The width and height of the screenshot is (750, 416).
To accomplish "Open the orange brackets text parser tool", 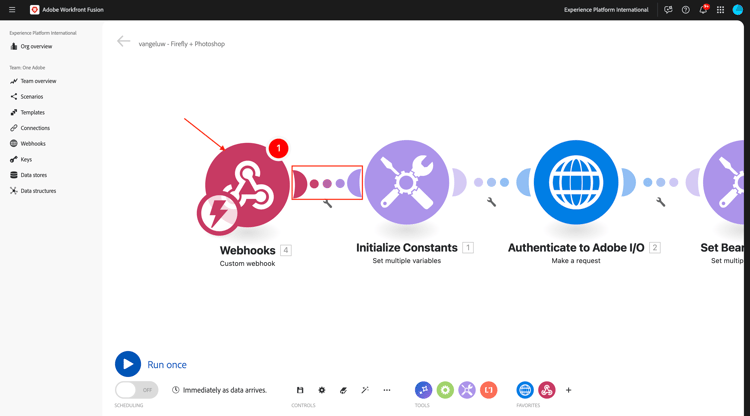I will click(488, 390).
